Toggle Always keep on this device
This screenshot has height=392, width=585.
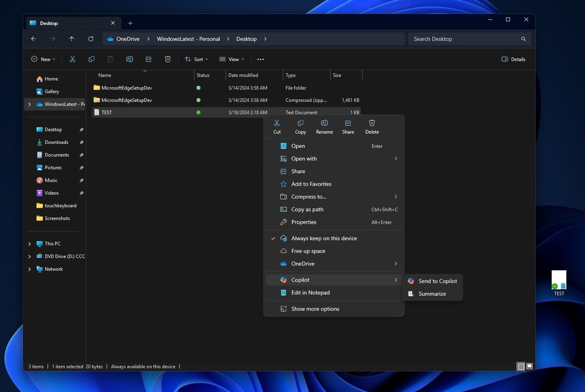(x=324, y=238)
